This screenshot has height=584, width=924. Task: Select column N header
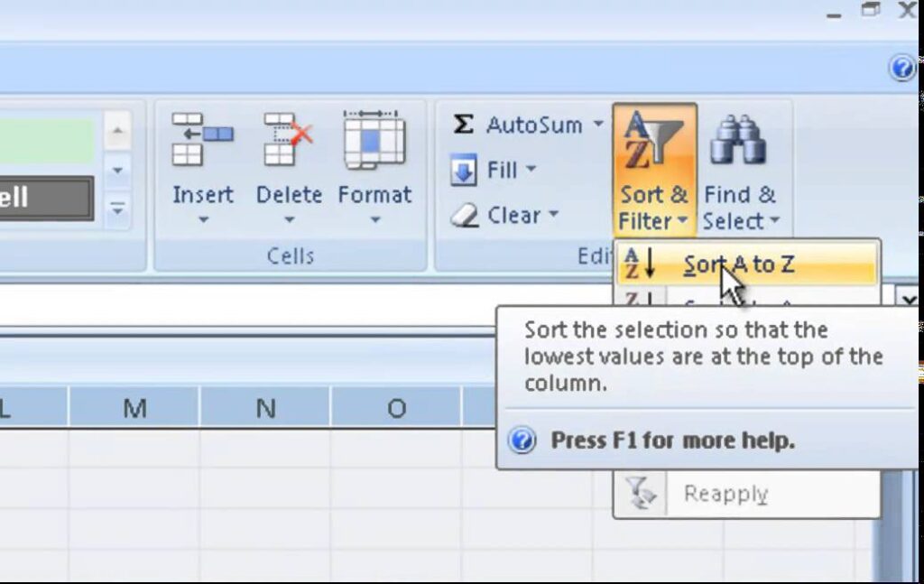tap(265, 408)
